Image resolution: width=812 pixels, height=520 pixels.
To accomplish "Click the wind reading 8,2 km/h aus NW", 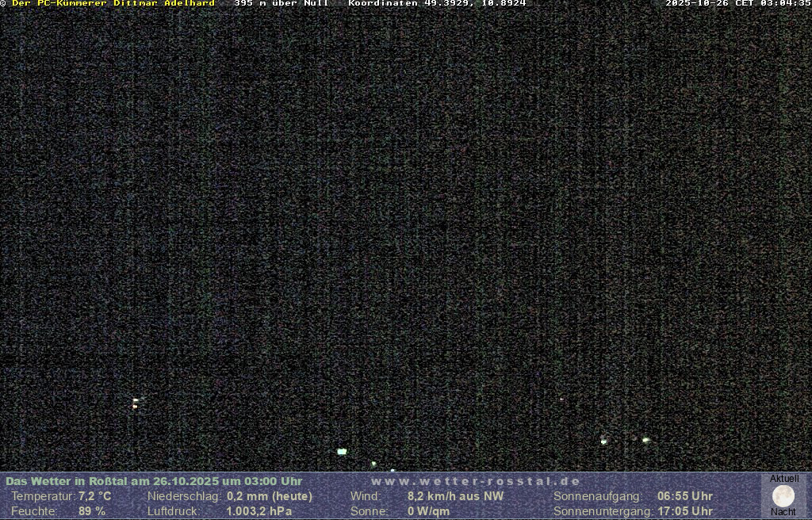I will (x=455, y=496).
